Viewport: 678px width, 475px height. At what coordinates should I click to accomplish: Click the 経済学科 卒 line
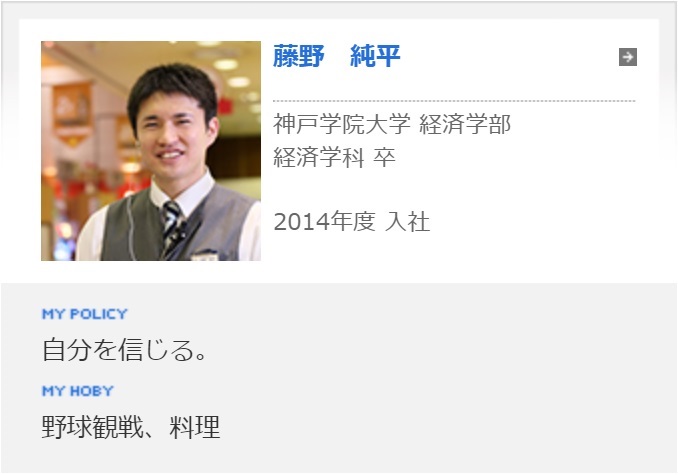[x=334, y=157]
